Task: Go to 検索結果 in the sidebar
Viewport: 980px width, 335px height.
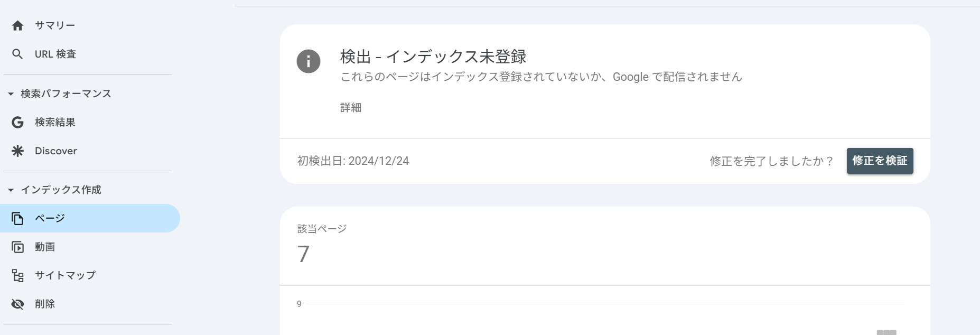Action: tap(55, 122)
